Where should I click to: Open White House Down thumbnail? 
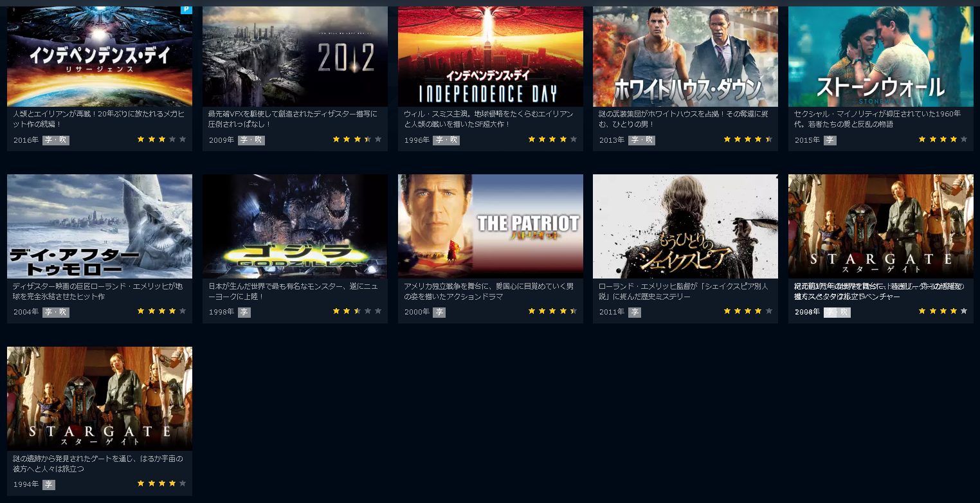click(x=685, y=57)
